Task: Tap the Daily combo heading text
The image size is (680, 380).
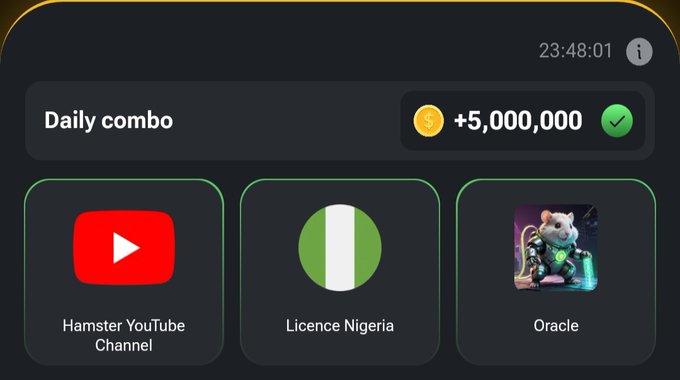Action: [x=108, y=121]
